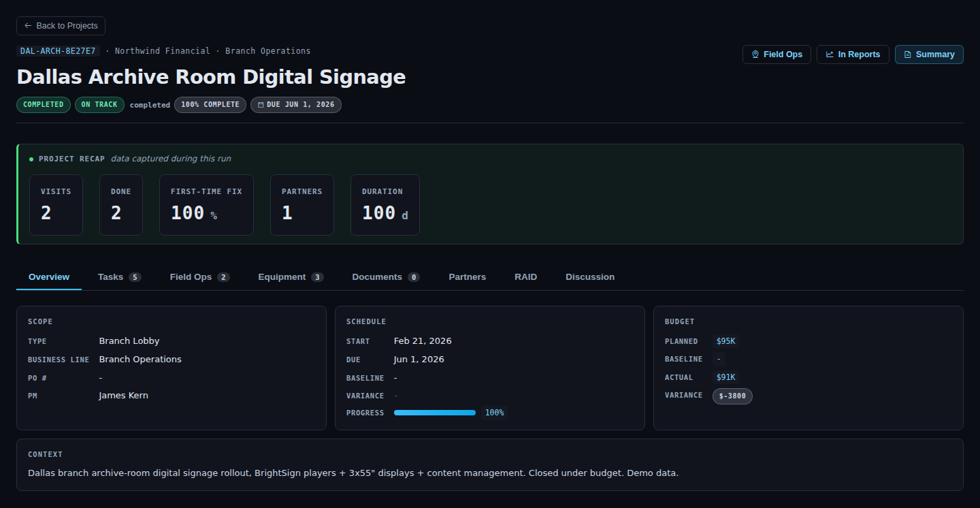Click the Visits recap card
This screenshot has height=508, width=980.
coord(56,205)
